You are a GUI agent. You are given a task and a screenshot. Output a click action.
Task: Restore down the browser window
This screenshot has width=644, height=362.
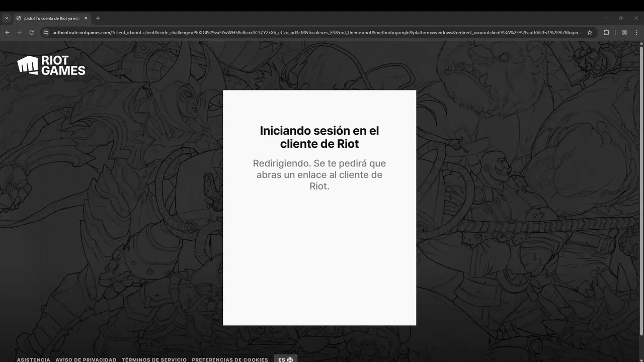[620, 18]
